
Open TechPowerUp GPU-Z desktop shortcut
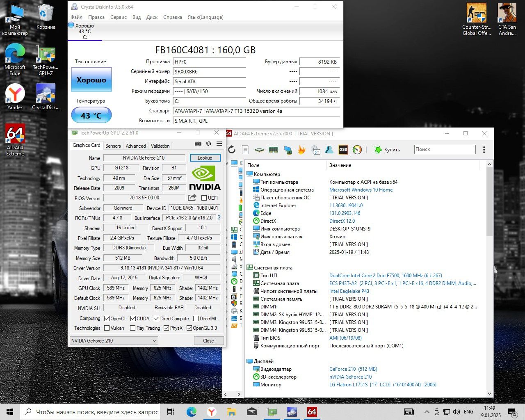(x=46, y=60)
